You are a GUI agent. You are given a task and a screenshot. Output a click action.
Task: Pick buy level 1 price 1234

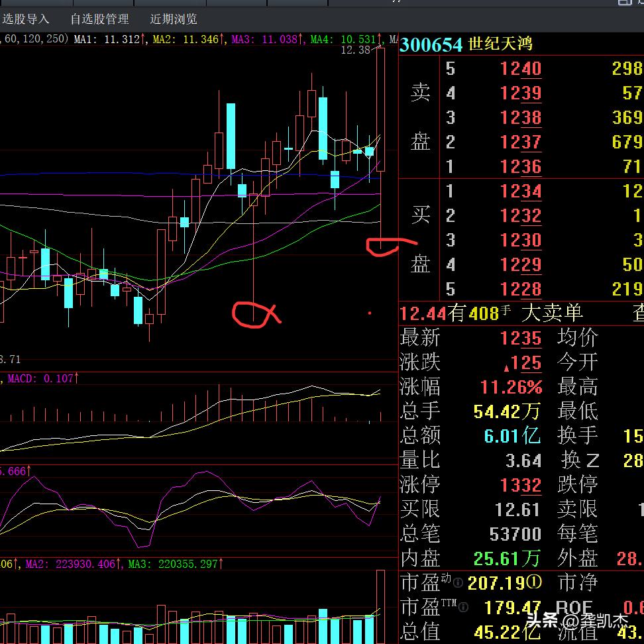coord(520,191)
